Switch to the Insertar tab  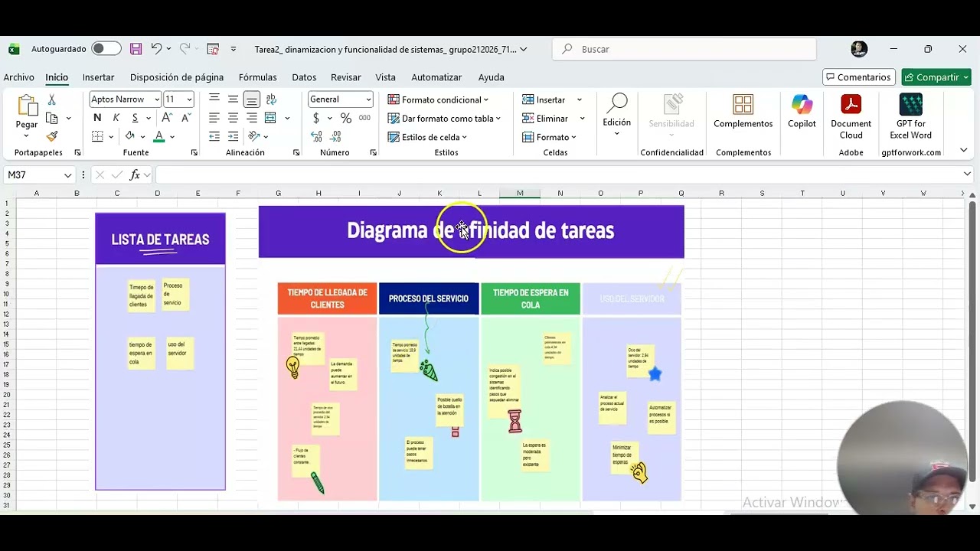(98, 77)
